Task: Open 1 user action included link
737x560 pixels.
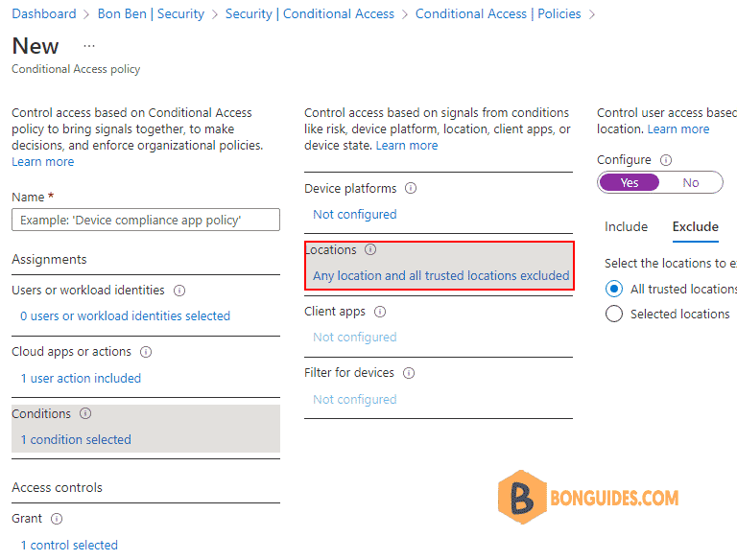Action: click(81, 378)
